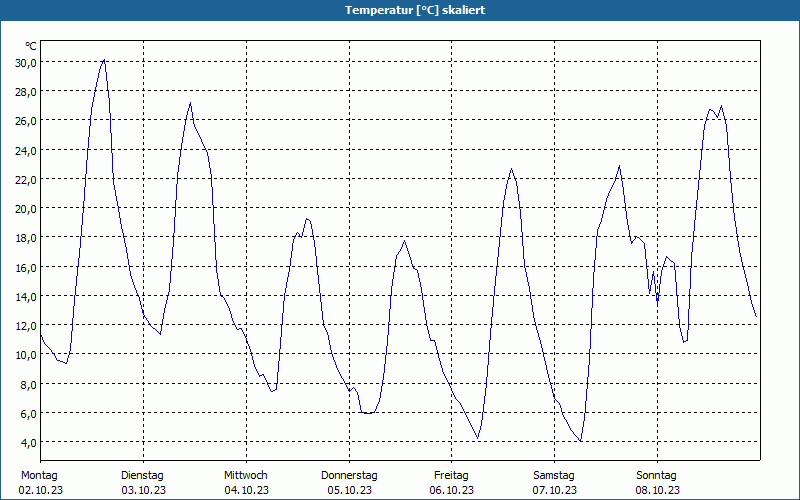This screenshot has height=500, width=800.
Task: Click the 20,0 temperature axis label
Action: point(26,209)
